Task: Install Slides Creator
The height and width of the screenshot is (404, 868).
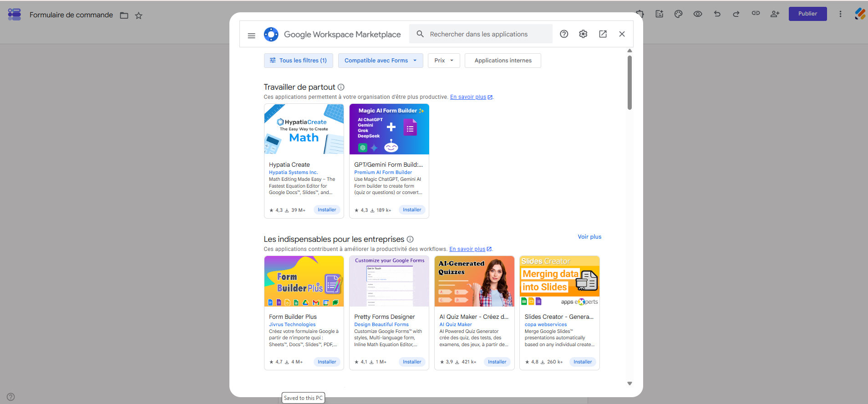Action: point(583,362)
